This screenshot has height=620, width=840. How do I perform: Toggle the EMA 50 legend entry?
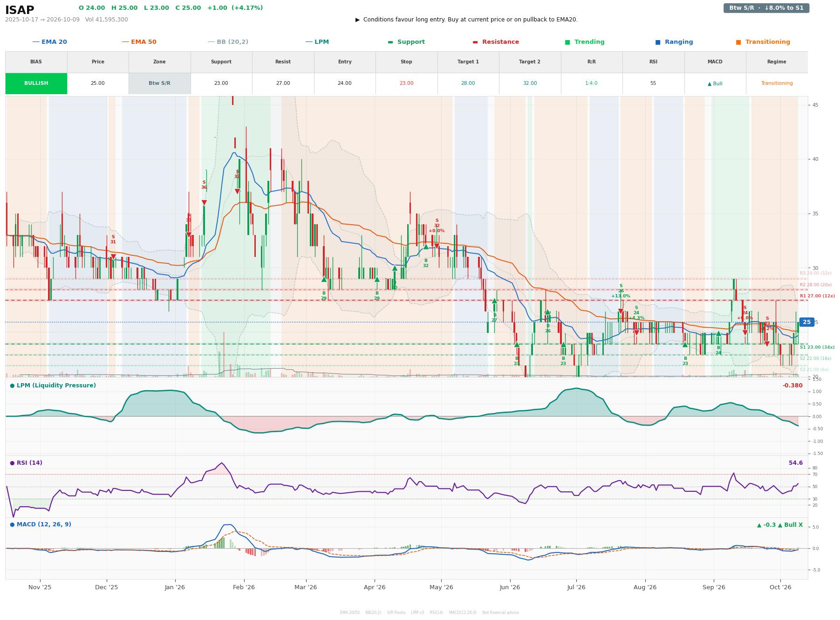[x=139, y=42]
